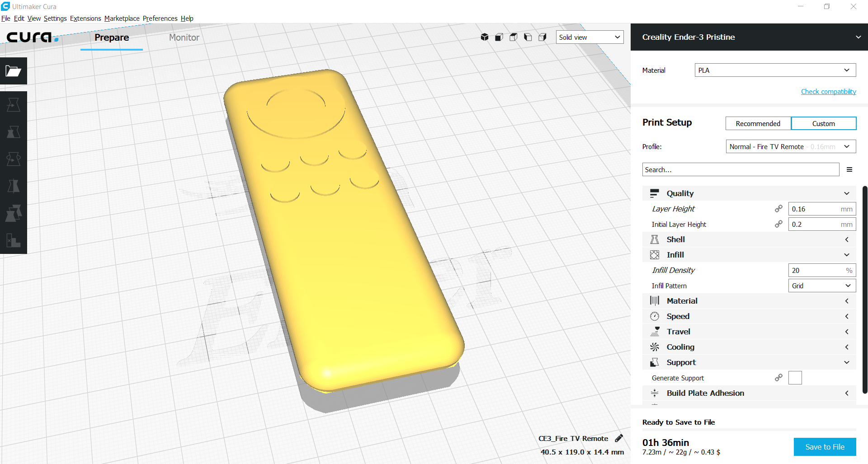Image resolution: width=868 pixels, height=464 pixels.
Task: Click the Layer Height value field
Action: coord(822,209)
